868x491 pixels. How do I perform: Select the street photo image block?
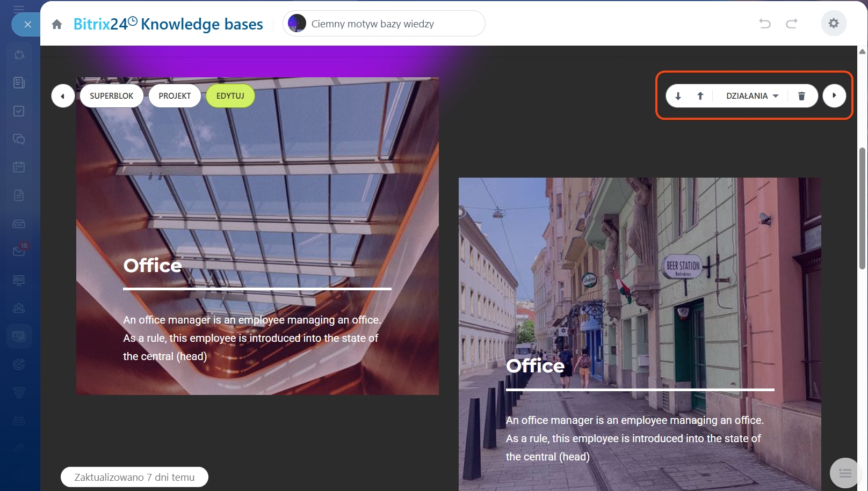640,334
